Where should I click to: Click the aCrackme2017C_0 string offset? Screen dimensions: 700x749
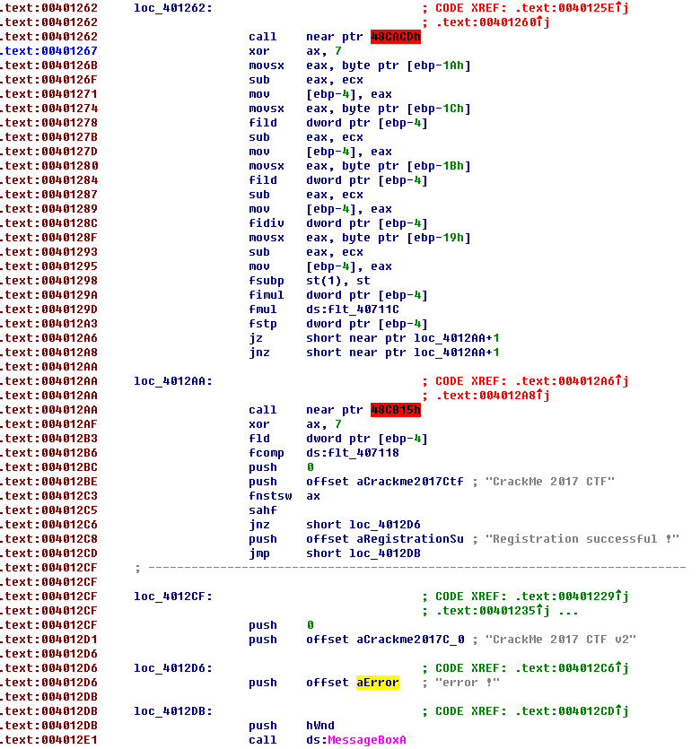pos(410,640)
